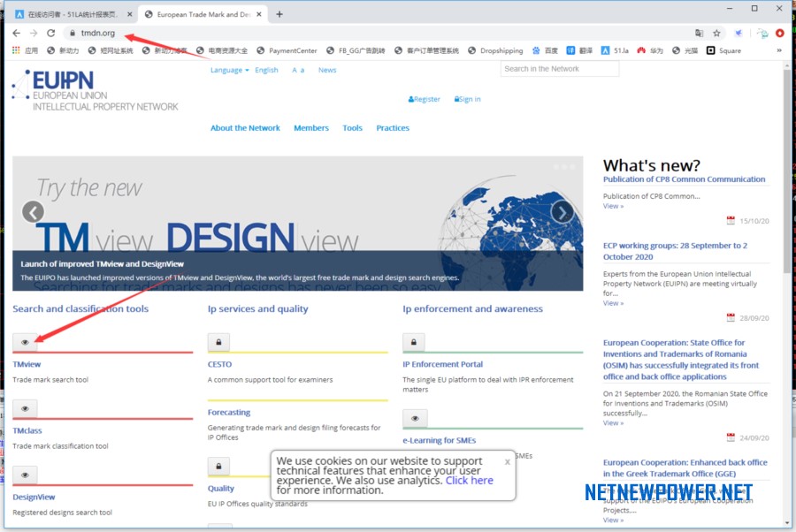Open the Language dropdown
Viewport: 796px width, 532px height.
(229, 70)
